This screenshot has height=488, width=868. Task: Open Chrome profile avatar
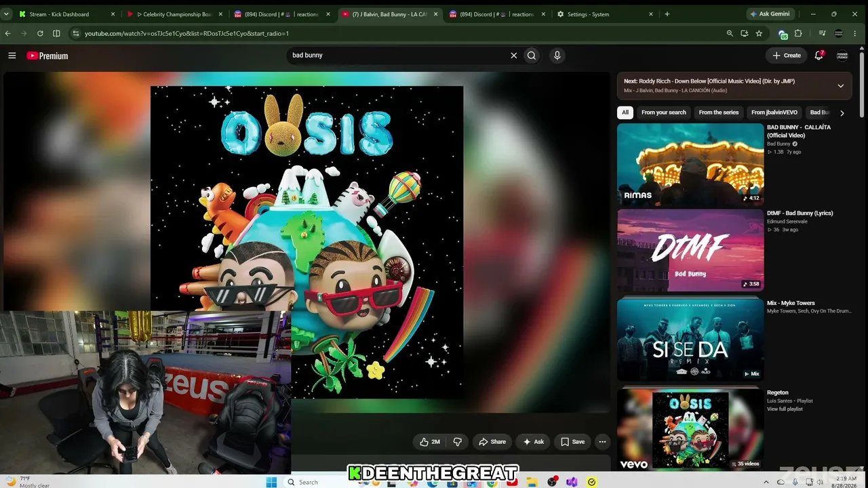(x=839, y=33)
